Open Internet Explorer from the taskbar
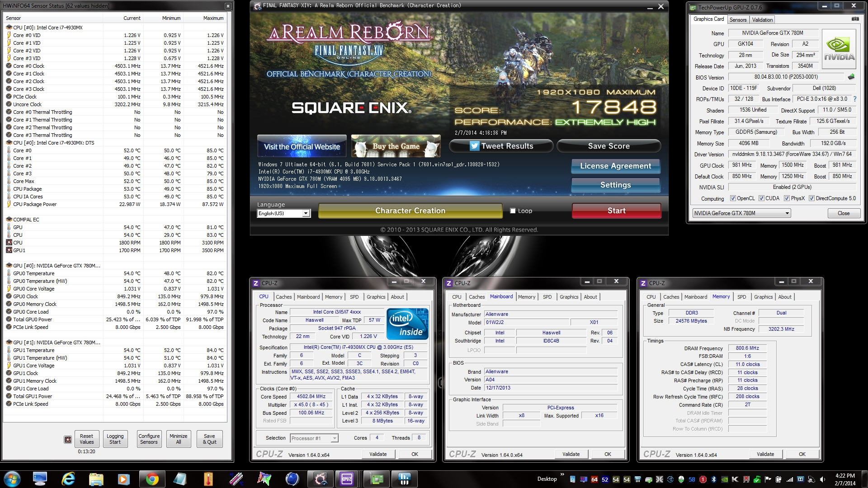The height and width of the screenshot is (488, 868). click(x=68, y=479)
